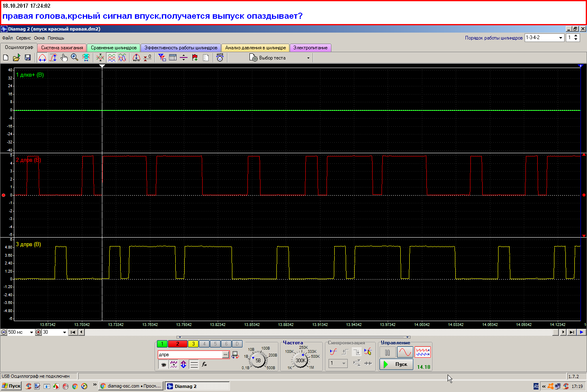
Task: Select red channel 2 button
Action: tap(178, 344)
